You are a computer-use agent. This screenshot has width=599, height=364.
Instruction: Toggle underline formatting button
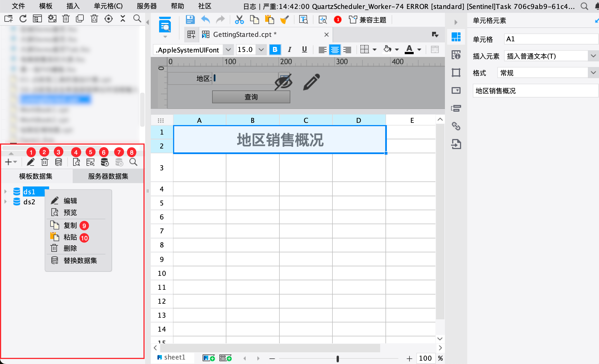[x=305, y=50]
